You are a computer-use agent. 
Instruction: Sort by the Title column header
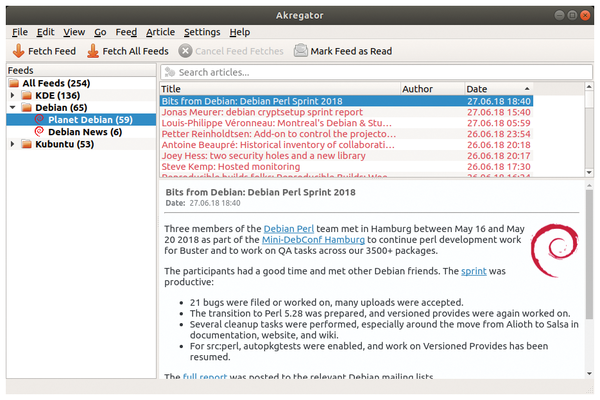280,89
